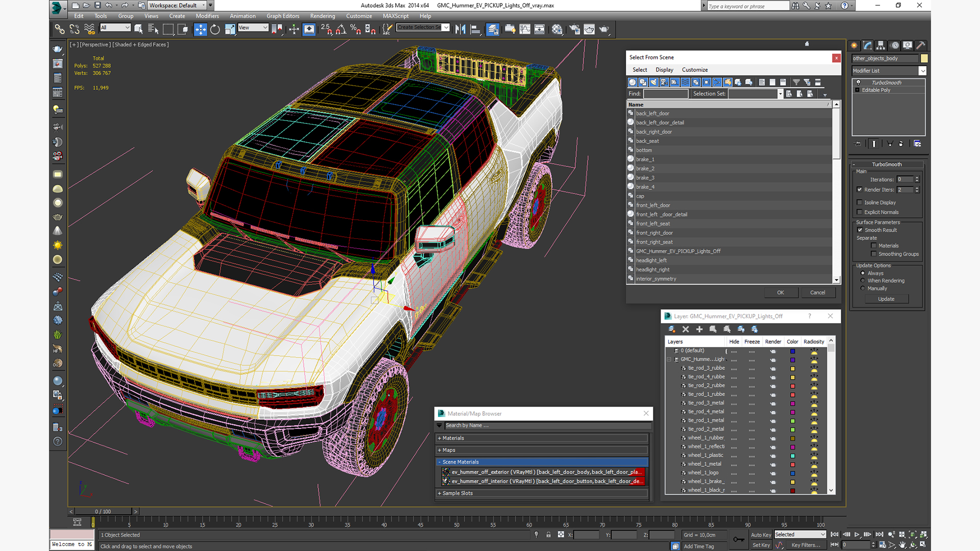Switch to the Modify command panel tab
This screenshot has width=980, height=551.
868,45
